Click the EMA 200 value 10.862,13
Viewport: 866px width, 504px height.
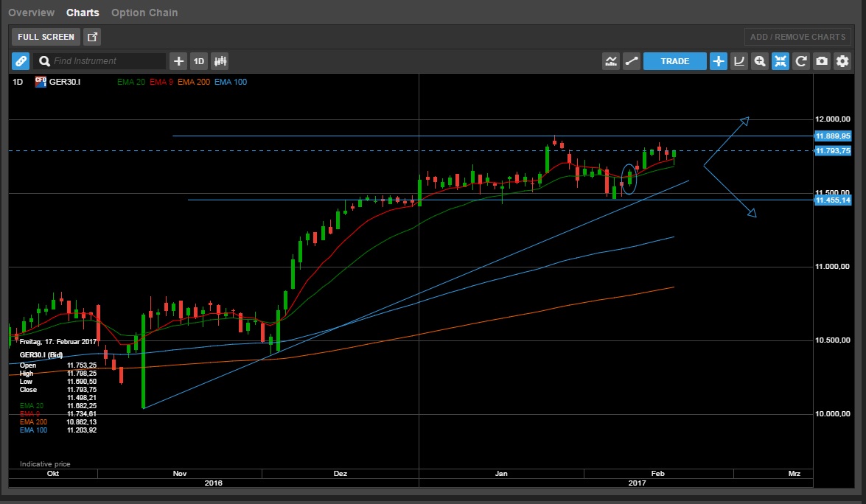[82, 422]
